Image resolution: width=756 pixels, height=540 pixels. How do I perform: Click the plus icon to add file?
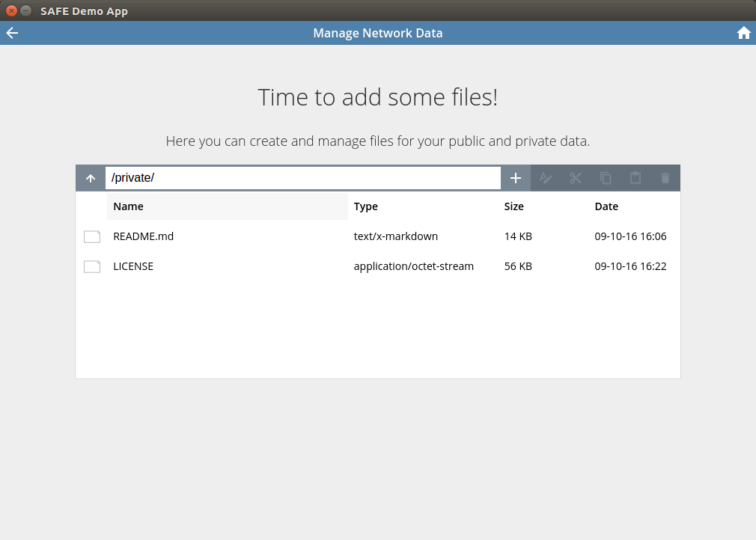[516, 178]
